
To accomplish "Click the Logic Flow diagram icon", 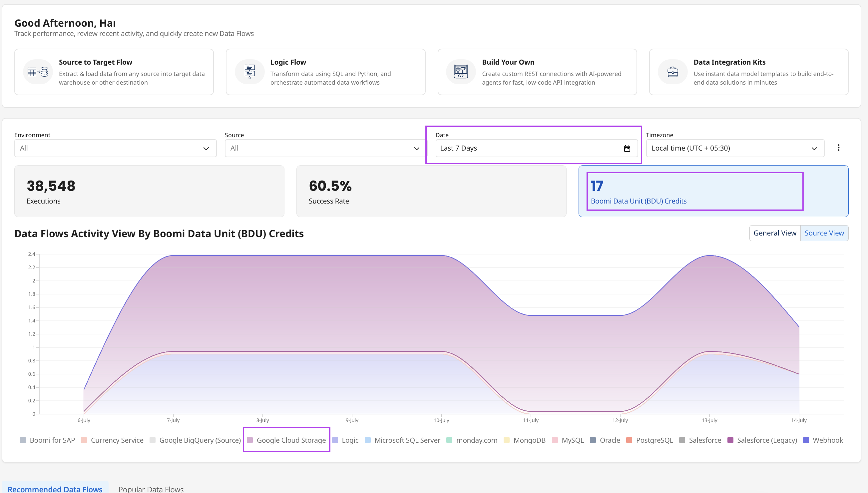I will click(249, 72).
